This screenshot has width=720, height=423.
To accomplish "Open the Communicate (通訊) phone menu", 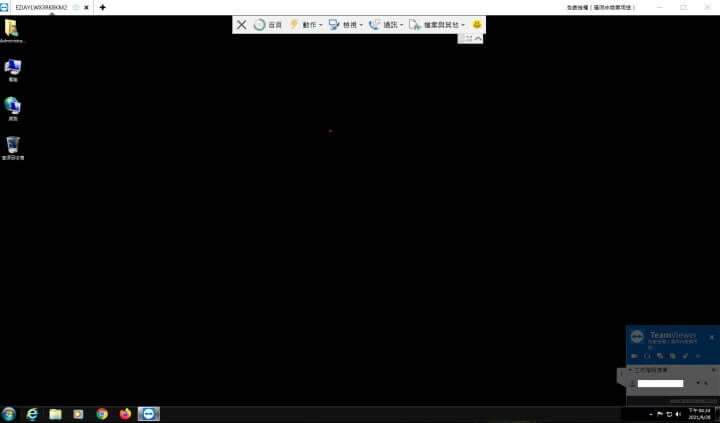I will click(x=386, y=25).
